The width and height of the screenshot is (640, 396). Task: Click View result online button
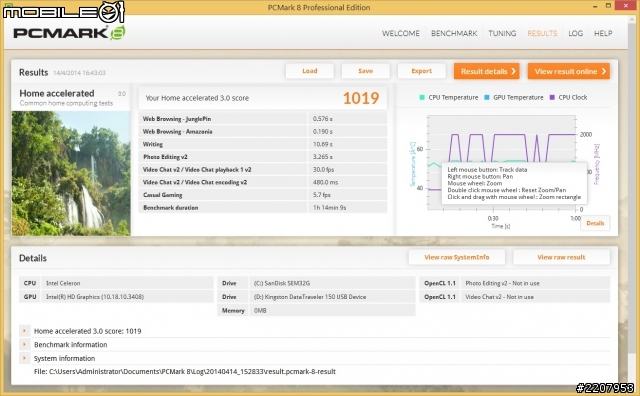[569, 71]
